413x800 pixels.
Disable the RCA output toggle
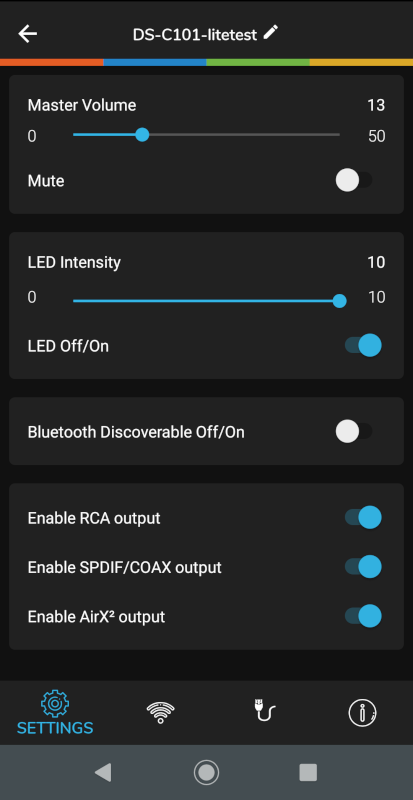coord(363,517)
